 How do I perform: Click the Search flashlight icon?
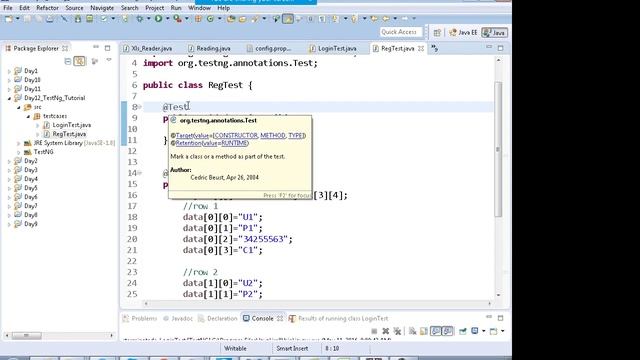pos(256,19)
